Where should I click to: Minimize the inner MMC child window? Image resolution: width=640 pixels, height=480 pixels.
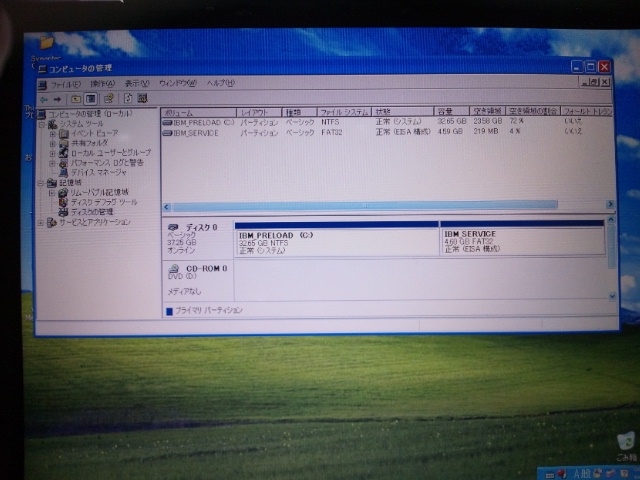pos(585,82)
